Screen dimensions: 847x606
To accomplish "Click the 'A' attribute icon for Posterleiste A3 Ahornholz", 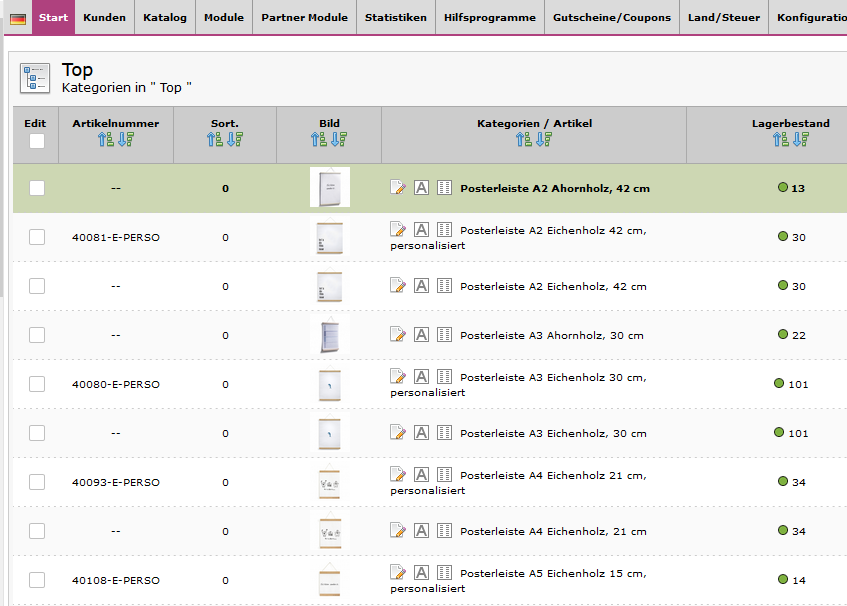I will pos(422,334).
